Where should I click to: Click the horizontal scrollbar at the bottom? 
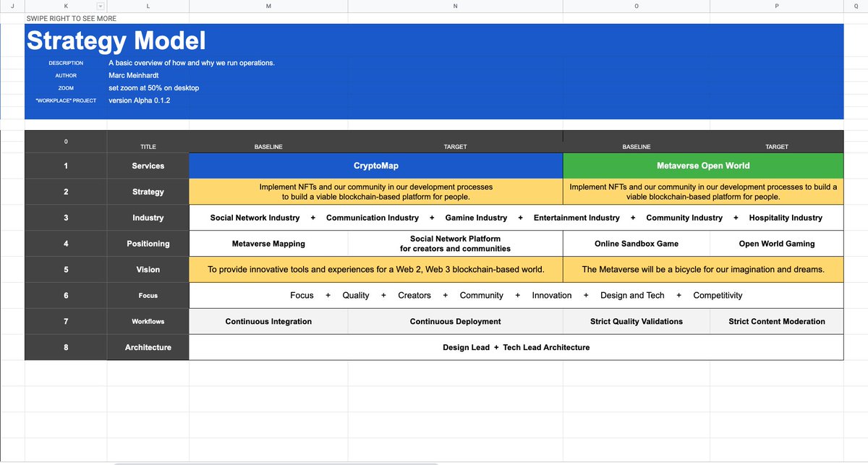click(276, 463)
